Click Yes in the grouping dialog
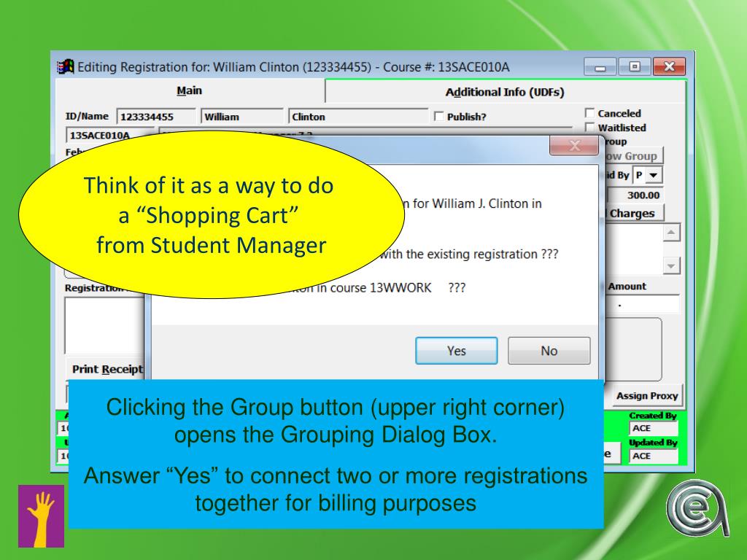 coord(457,351)
